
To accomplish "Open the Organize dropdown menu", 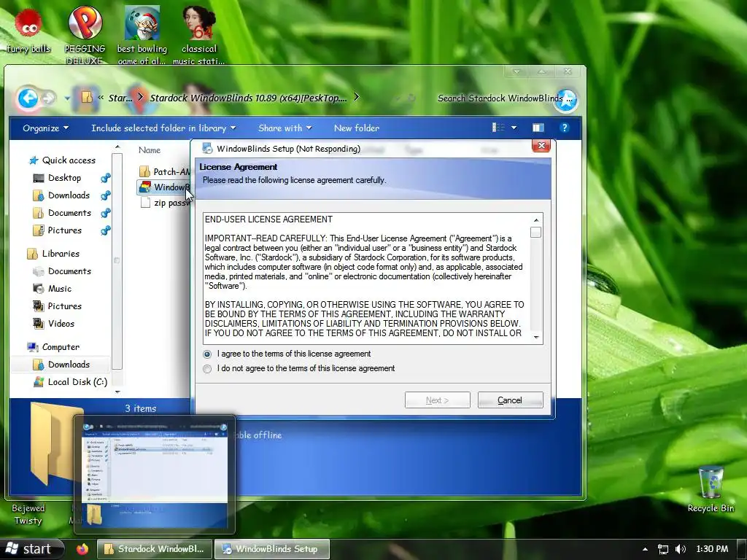I will [46, 128].
